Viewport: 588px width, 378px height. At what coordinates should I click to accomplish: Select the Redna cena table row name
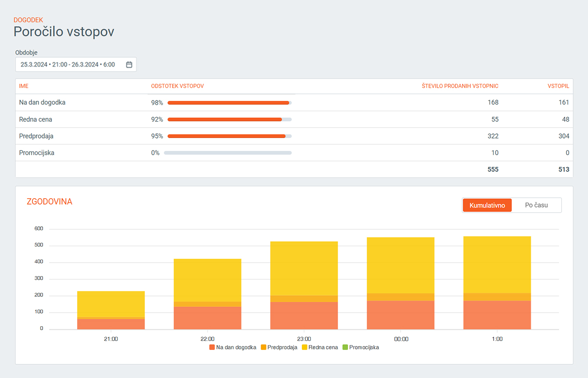(x=36, y=119)
